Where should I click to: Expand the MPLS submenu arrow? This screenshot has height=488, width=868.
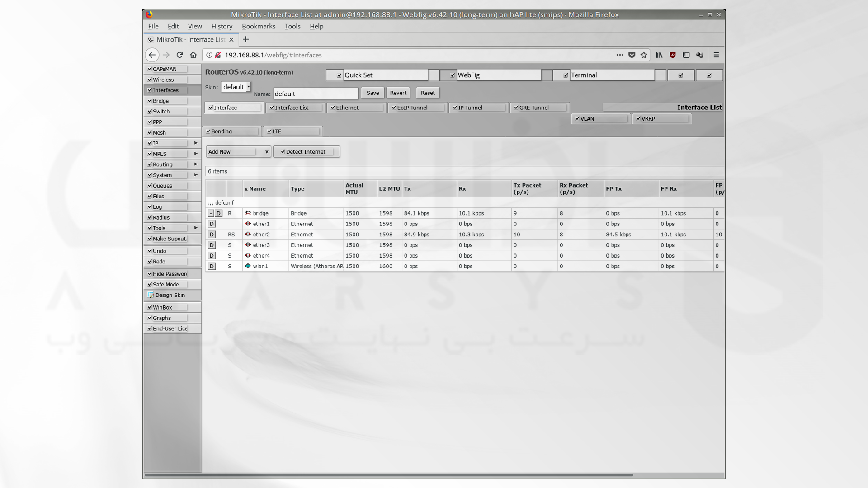(196, 154)
